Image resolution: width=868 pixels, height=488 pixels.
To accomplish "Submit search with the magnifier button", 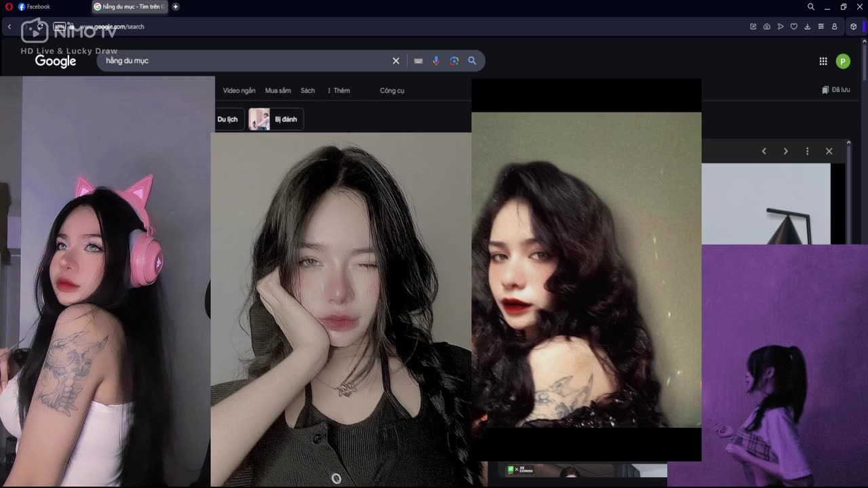I will coord(472,61).
